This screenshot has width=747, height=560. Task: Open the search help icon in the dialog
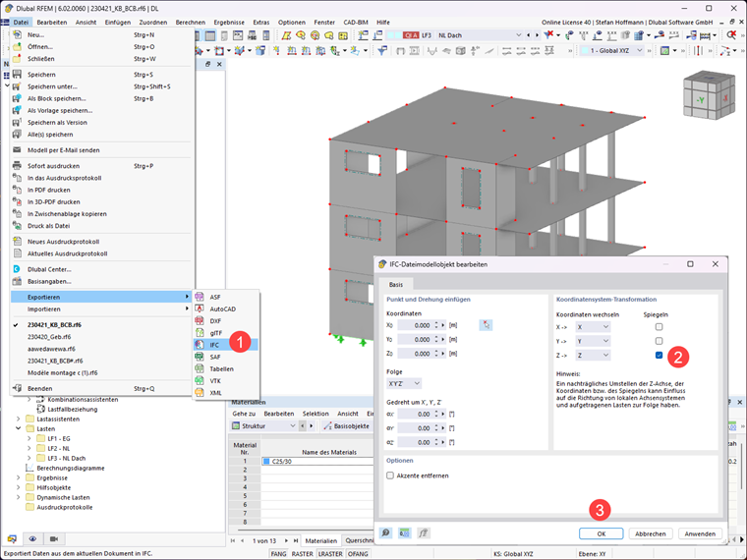pyautogui.click(x=386, y=533)
